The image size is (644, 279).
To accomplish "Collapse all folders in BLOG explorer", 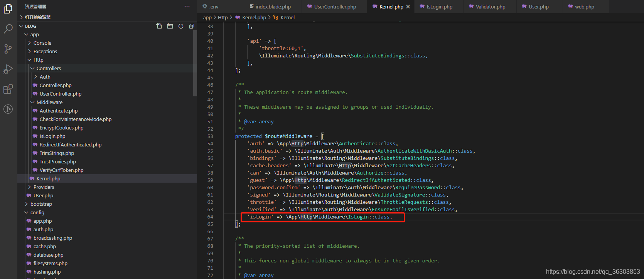I will (192, 26).
